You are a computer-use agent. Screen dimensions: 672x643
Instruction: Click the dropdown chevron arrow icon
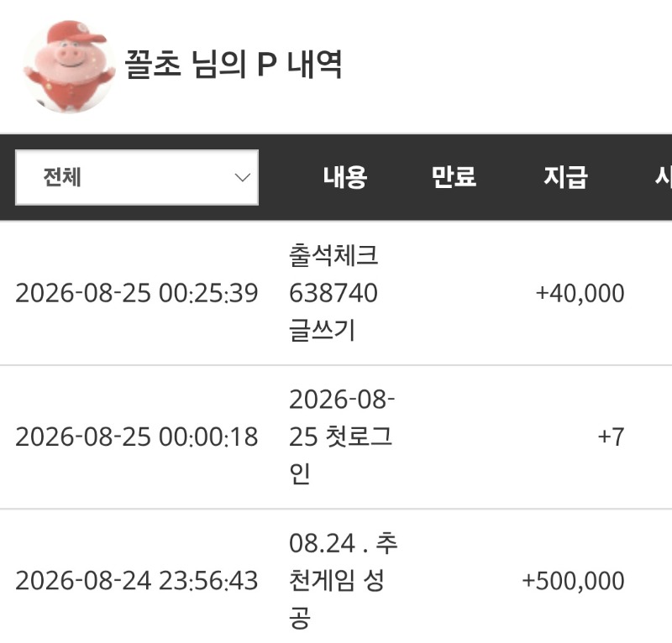coord(243,177)
